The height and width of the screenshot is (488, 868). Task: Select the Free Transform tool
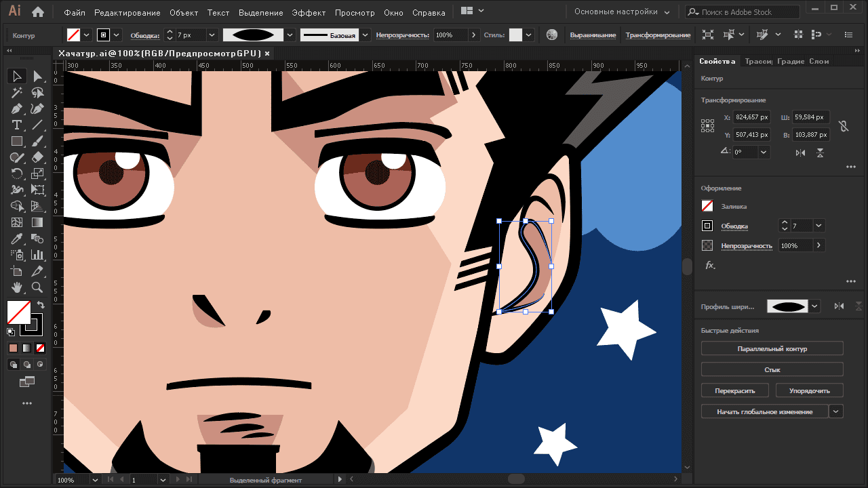[x=37, y=190]
